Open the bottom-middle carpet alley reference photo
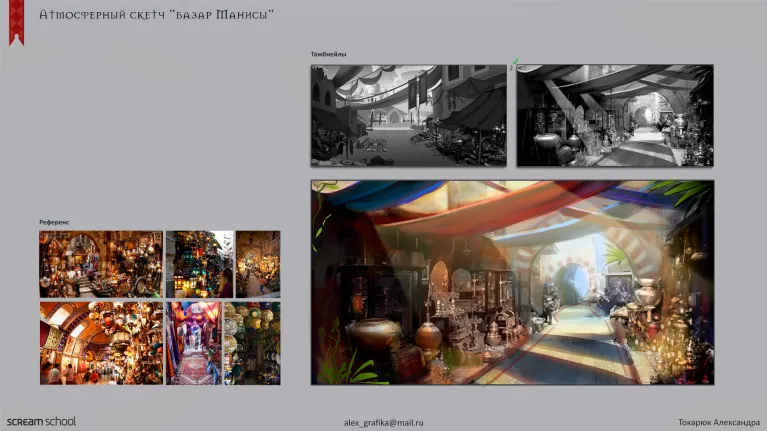This screenshot has height=431, width=767. [x=194, y=343]
